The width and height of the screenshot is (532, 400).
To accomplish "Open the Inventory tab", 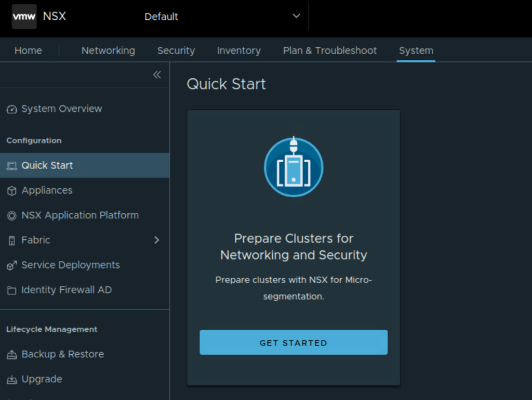I will [x=239, y=50].
